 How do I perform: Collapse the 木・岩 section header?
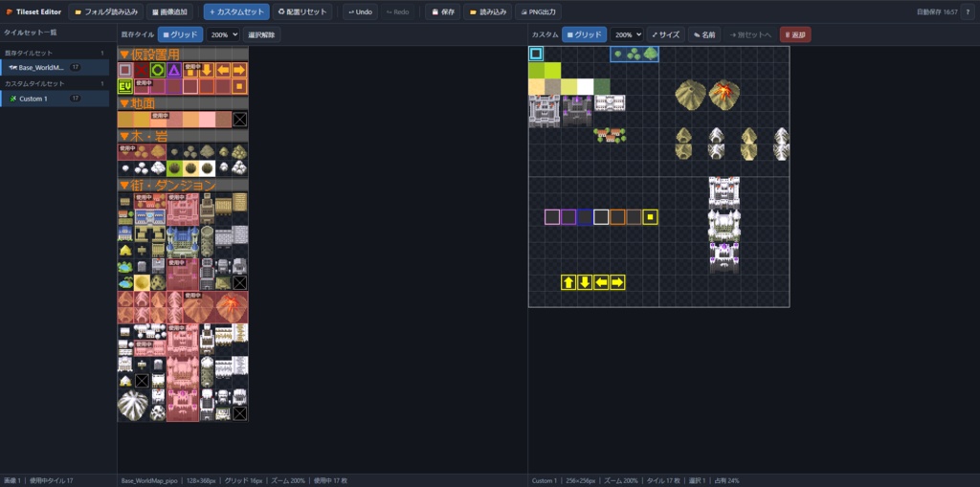183,136
